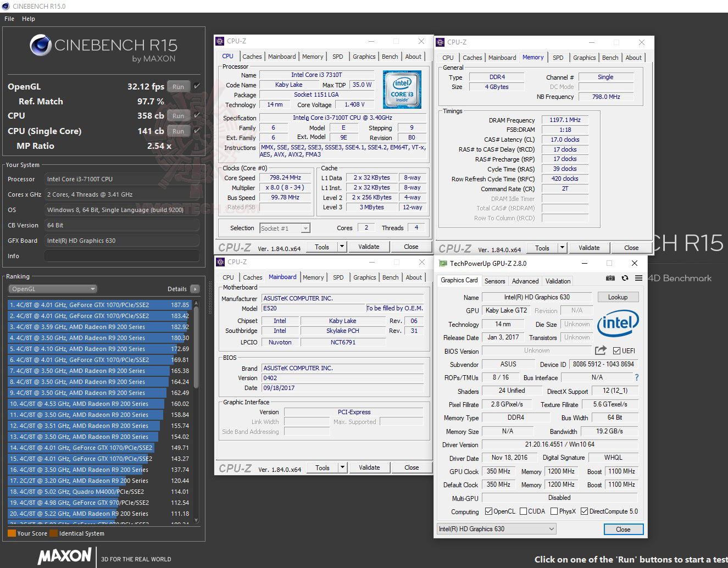Screen dimensions: 728x568
Task: Click the CPU-Z Memory window title icon
Action: coord(440,42)
